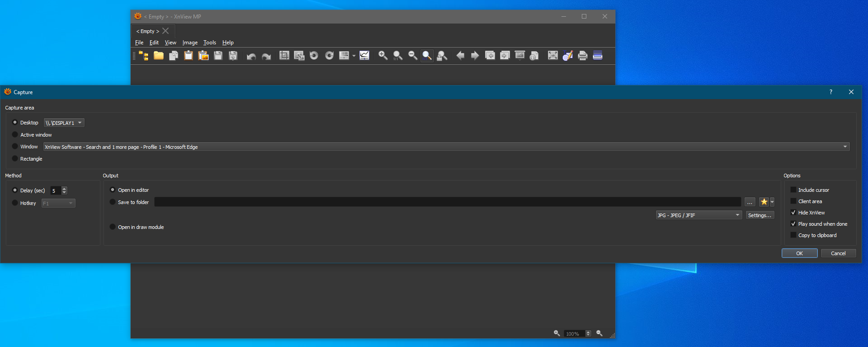The height and width of the screenshot is (347, 868).
Task: Expand the favorites star dropdown arrow
Action: 772,202
